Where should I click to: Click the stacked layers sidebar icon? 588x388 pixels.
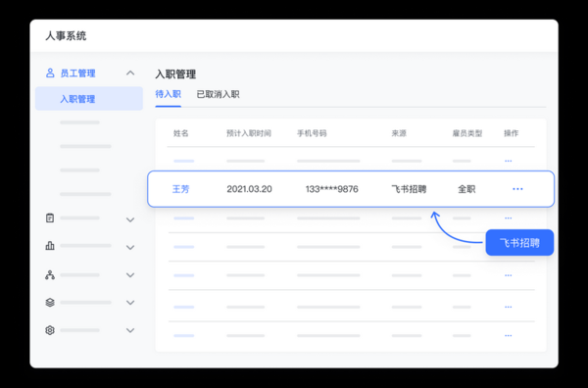coord(50,302)
